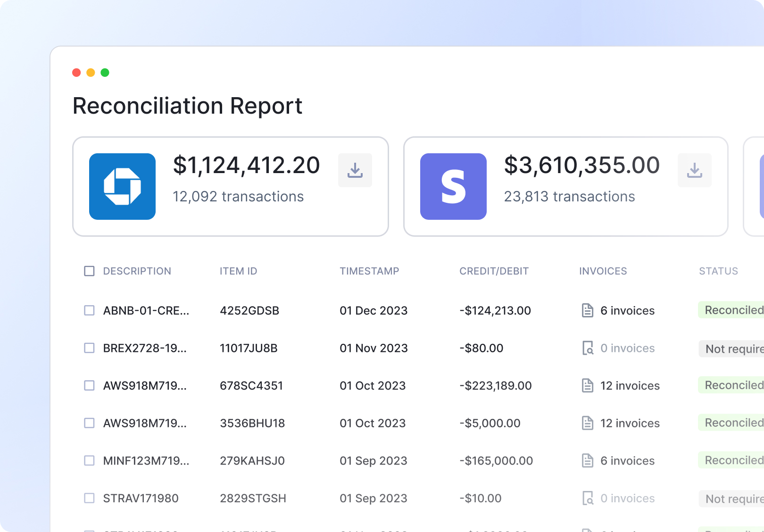The image size is (764, 532).
Task: Click the Stripe account logo
Action: (453, 186)
